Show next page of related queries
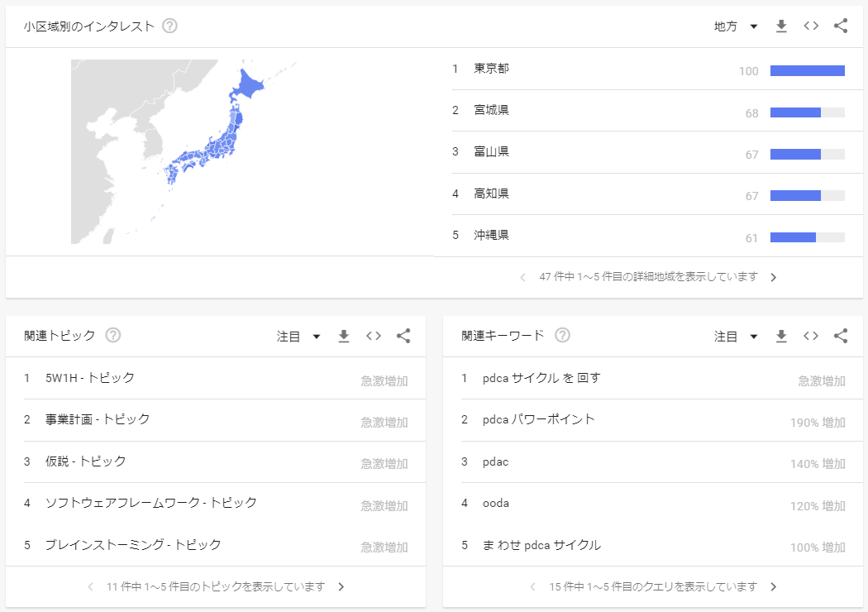Viewport: 868px width, 612px height. coord(773,586)
